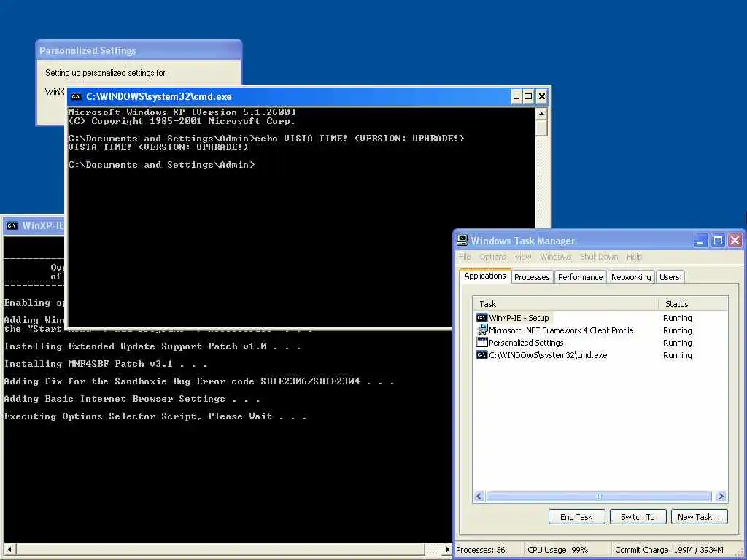Image resolution: width=747 pixels, height=560 pixels.
Task: Click the Switch To button
Action: pyautogui.click(x=638, y=517)
